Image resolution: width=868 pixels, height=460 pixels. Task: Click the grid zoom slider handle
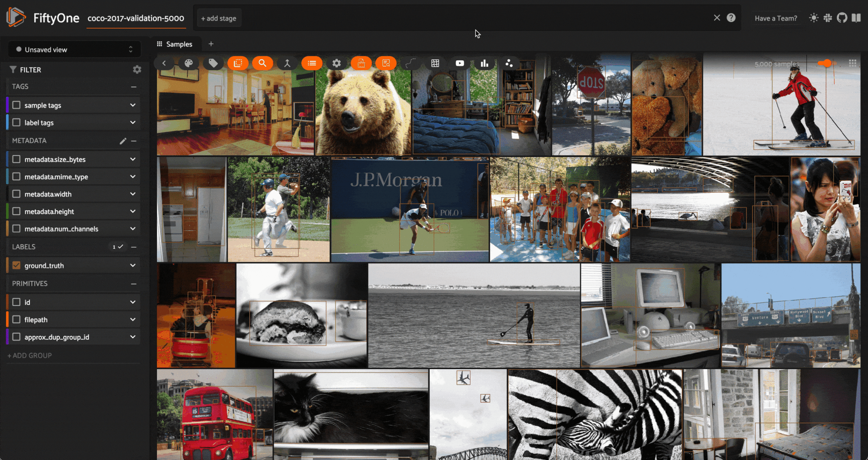(x=827, y=63)
